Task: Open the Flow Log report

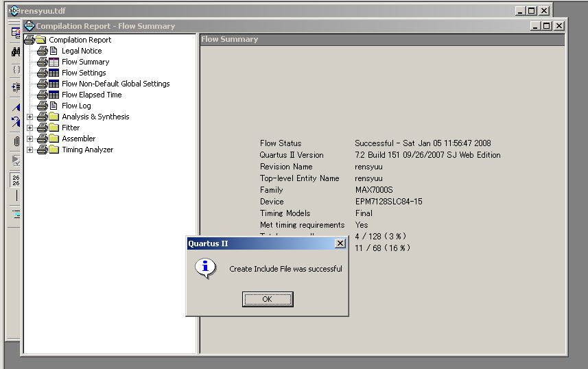Action: click(x=76, y=106)
